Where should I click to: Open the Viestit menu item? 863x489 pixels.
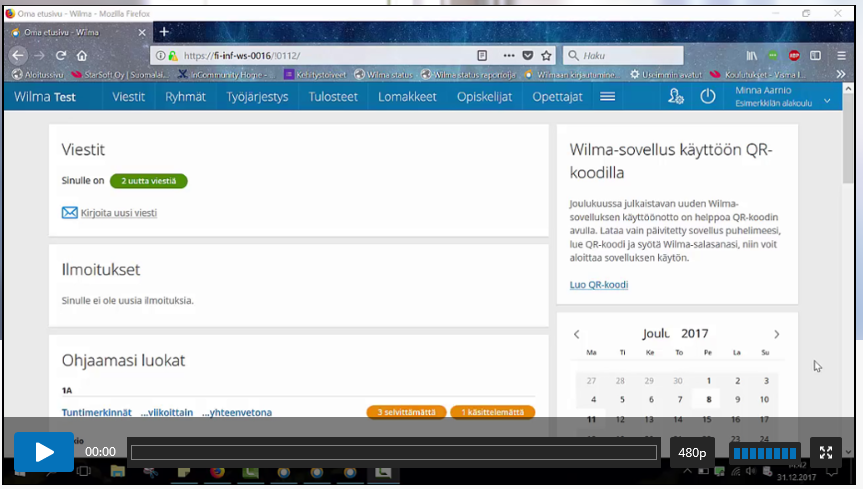tap(128, 97)
